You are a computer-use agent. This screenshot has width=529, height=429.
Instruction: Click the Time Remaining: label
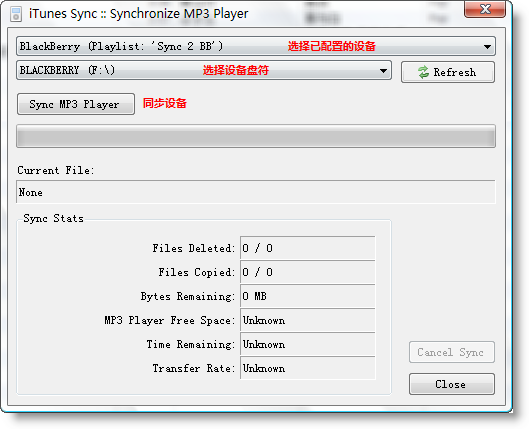coord(190,344)
